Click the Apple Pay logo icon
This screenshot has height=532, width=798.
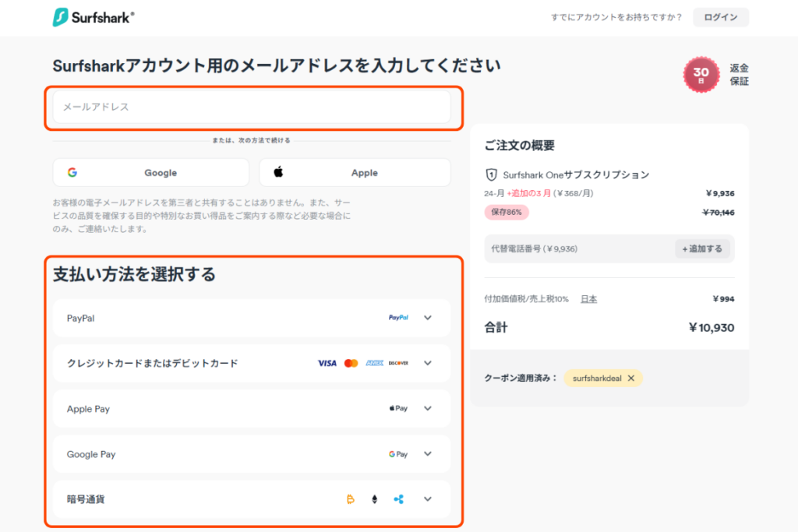(398, 408)
